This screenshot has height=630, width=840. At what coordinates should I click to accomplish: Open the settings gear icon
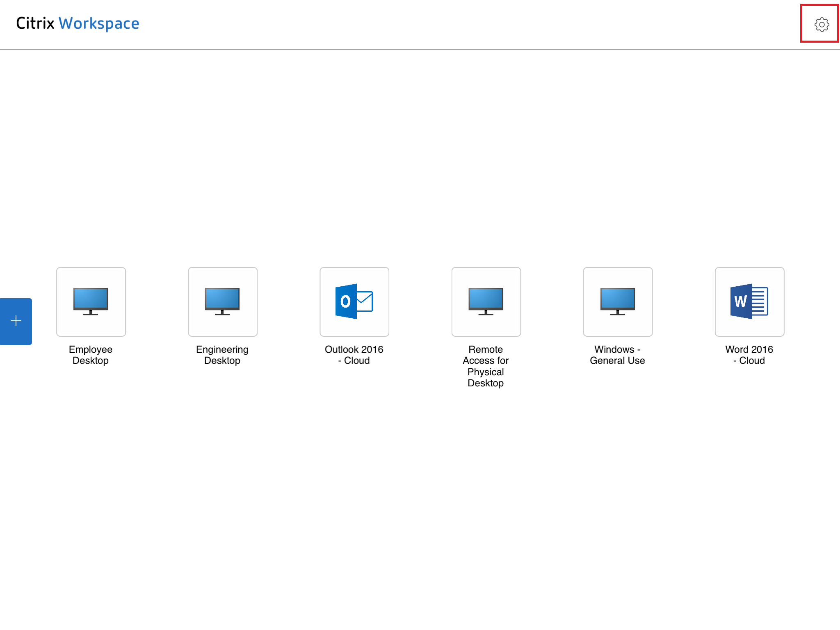point(822,25)
